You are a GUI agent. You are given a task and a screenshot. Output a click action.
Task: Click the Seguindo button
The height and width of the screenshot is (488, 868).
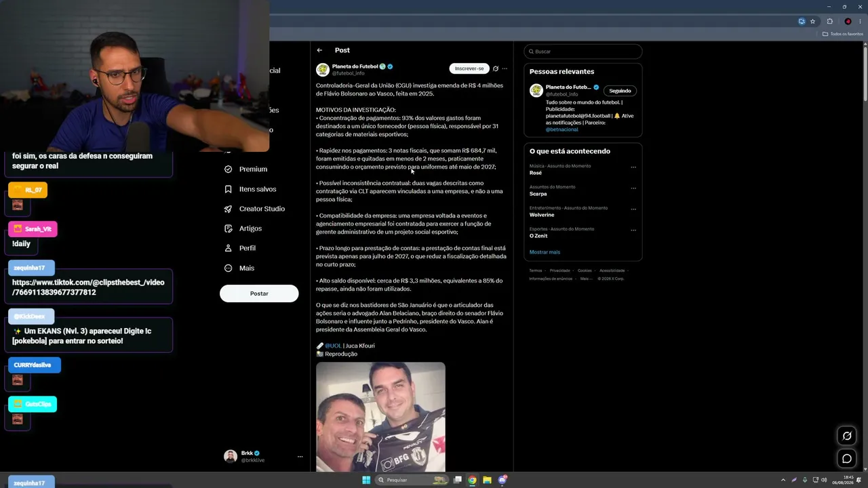(620, 91)
